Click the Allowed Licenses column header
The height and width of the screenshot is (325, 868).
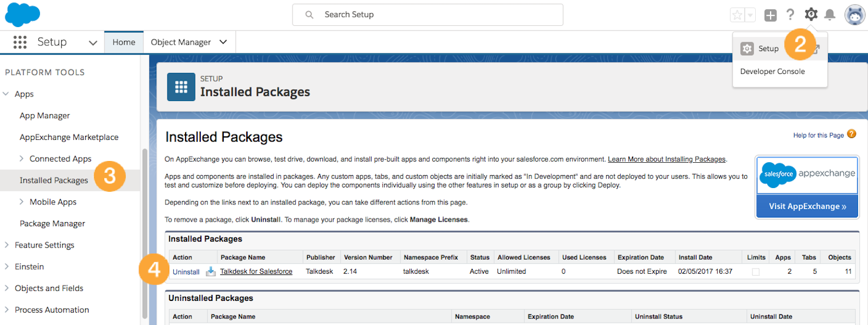pos(523,257)
